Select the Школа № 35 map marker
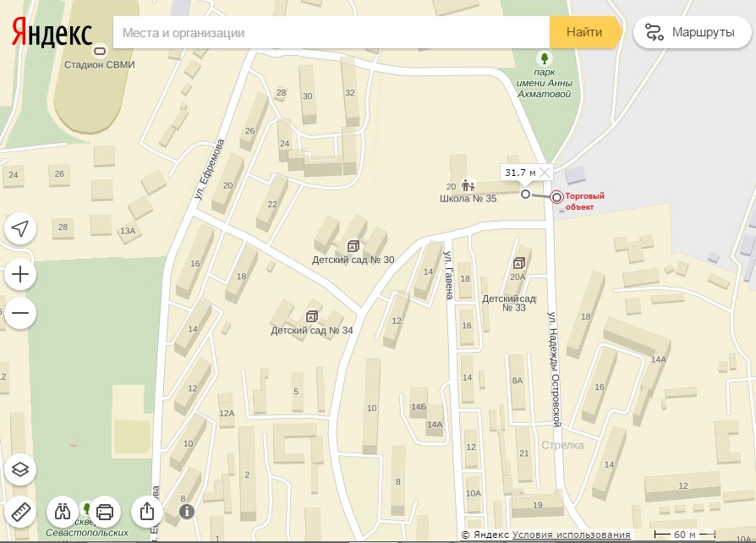Viewport: 756px width, 543px height. click(468, 185)
